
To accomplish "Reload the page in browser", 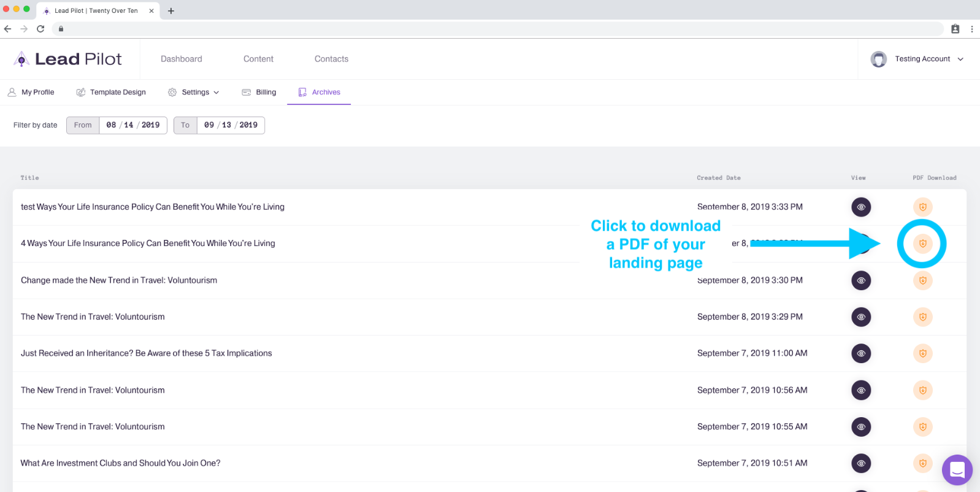I will [40, 29].
